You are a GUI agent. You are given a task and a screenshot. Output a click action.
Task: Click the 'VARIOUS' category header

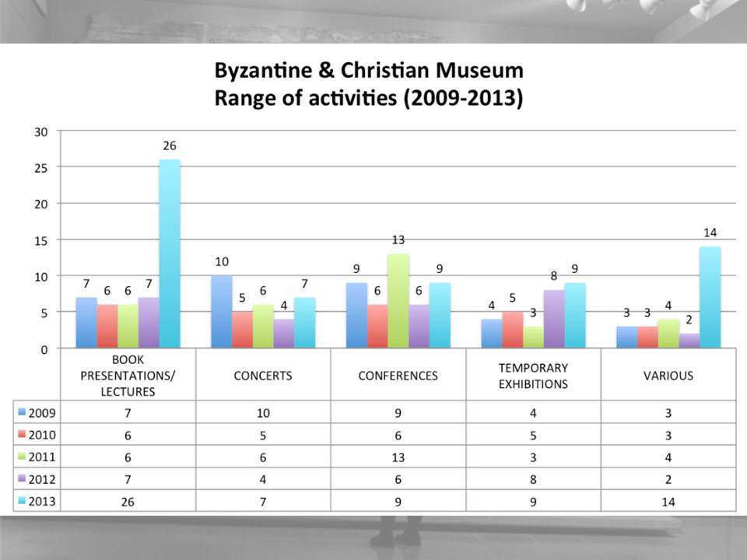(668, 376)
